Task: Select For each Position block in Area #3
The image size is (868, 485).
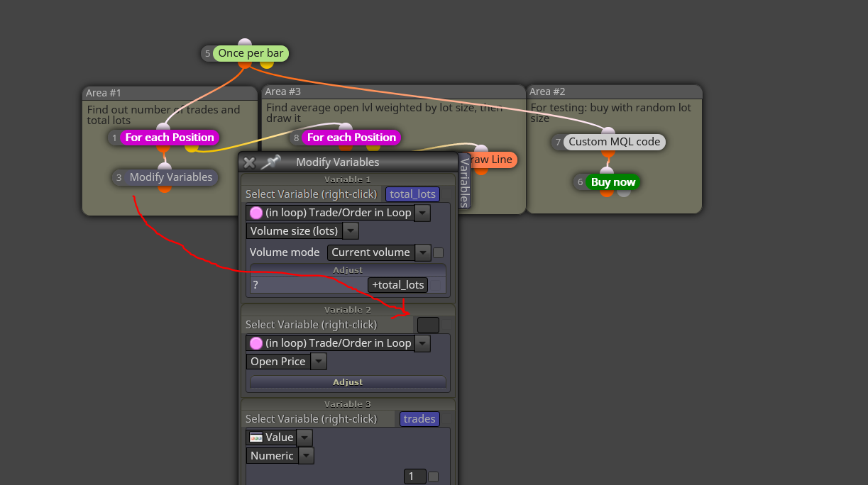Action: pos(351,138)
